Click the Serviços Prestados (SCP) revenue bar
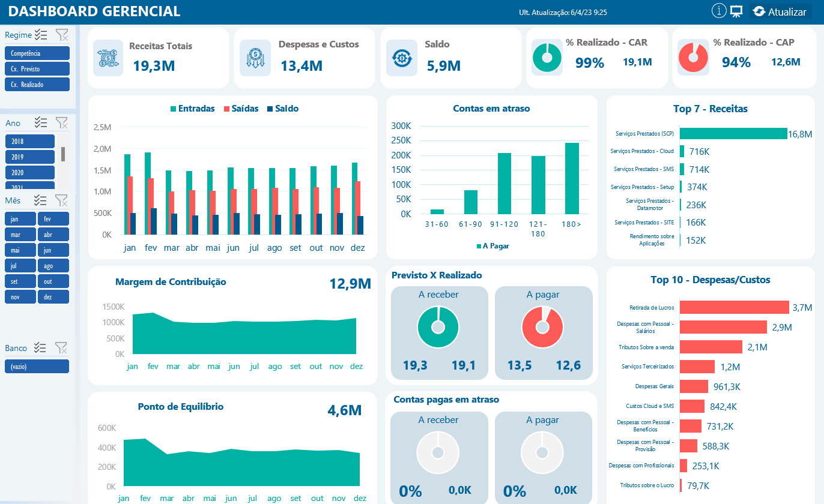Viewport: 824px width, 504px height. 733,133
